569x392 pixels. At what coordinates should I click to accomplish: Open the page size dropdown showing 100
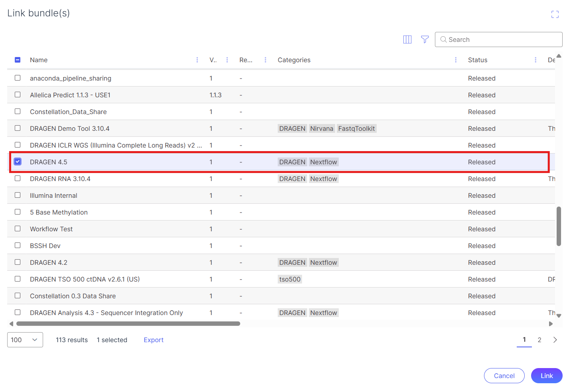pyautogui.click(x=25, y=340)
